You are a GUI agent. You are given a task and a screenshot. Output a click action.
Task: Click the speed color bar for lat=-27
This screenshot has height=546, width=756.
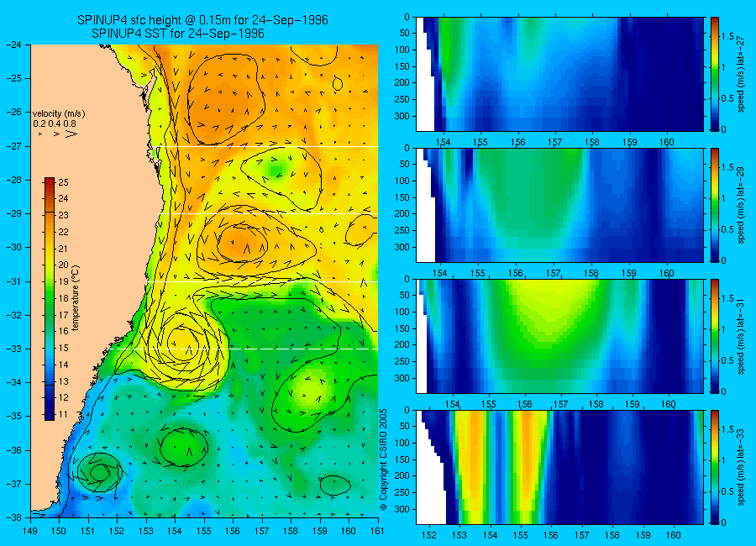pos(715,74)
